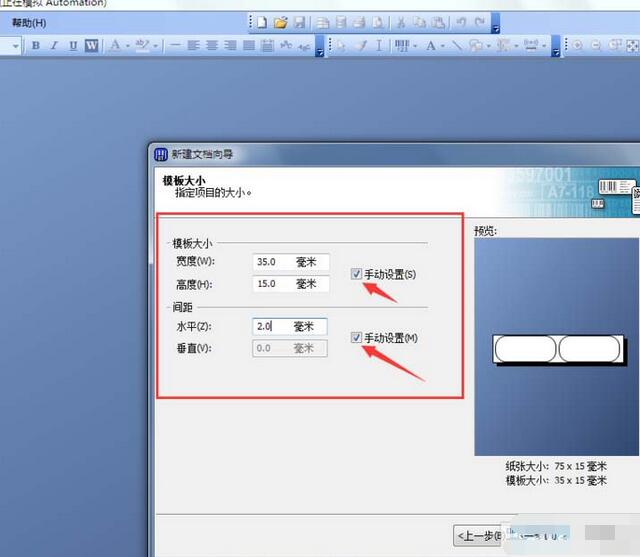Click the 纸张大小: 75 x 15 毫米 text
This screenshot has height=557, width=640.
[x=556, y=466]
